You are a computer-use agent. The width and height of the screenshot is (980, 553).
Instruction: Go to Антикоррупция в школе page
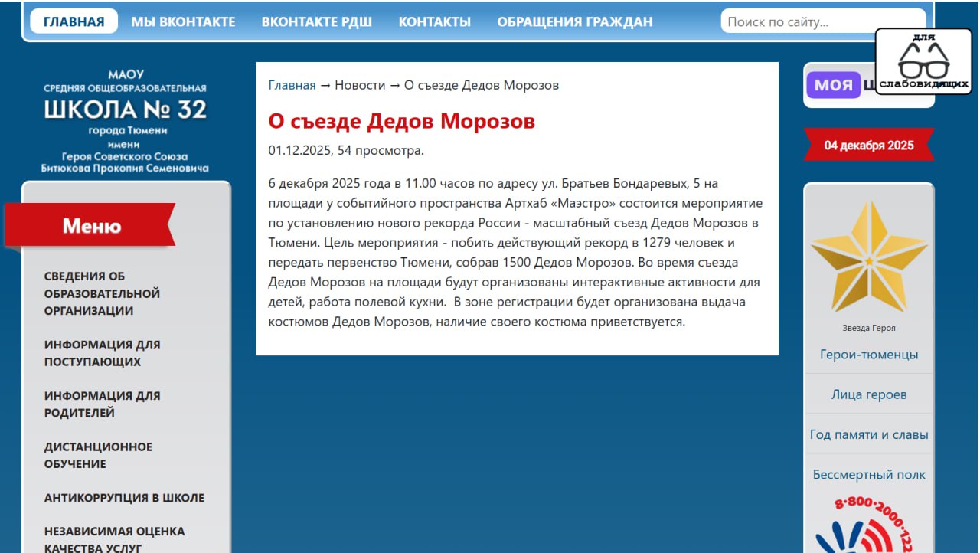pyautogui.click(x=124, y=498)
